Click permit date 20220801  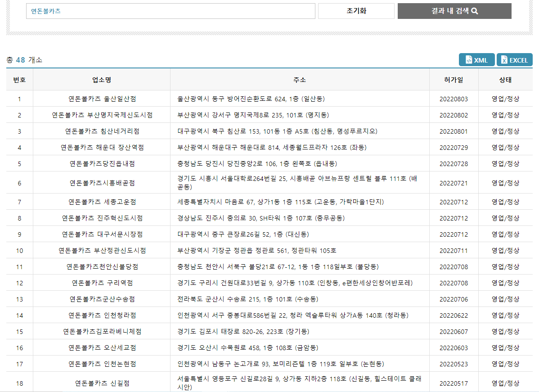(x=454, y=131)
